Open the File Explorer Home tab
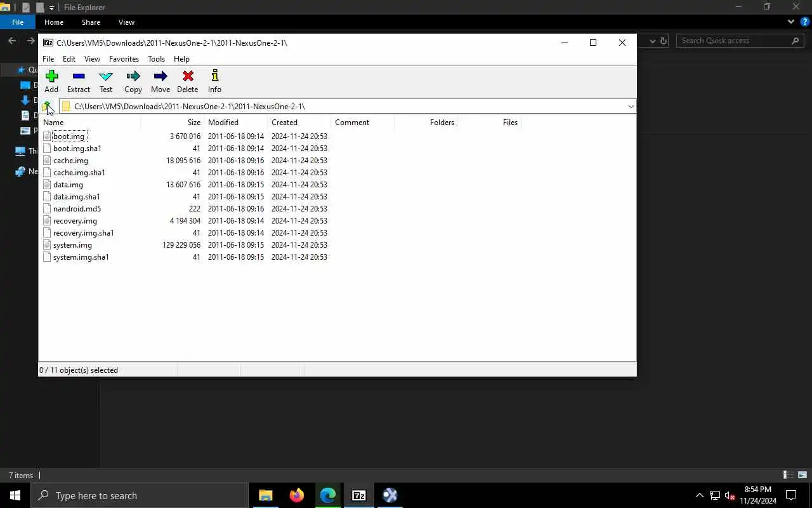This screenshot has width=812, height=508. pyautogui.click(x=54, y=22)
